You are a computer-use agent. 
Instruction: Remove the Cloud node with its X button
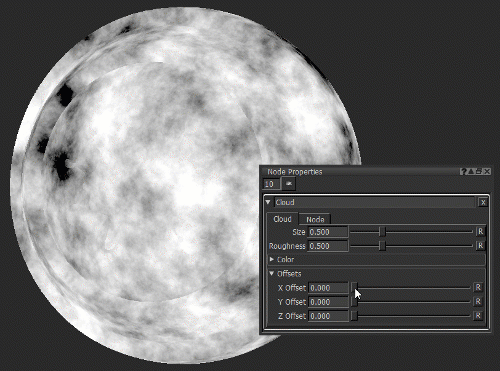pyautogui.click(x=483, y=202)
